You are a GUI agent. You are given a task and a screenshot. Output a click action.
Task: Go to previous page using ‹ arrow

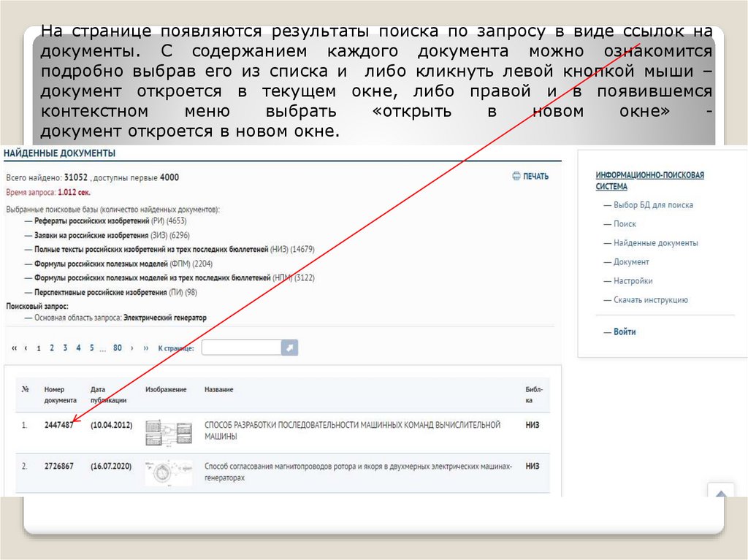click(26, 348)
